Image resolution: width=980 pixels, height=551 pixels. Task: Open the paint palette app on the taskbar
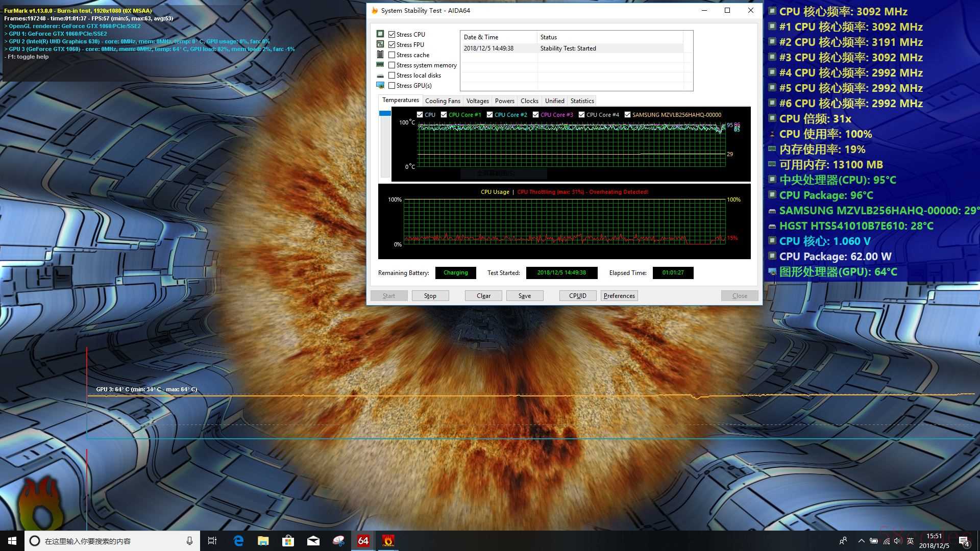(338, 541)
